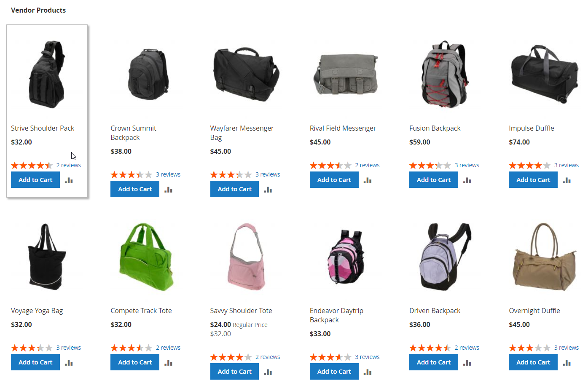This screenshot has width=588, height=383.
Task: Add Driven Backpack to compare list
Action: click(x=467, y=363)
